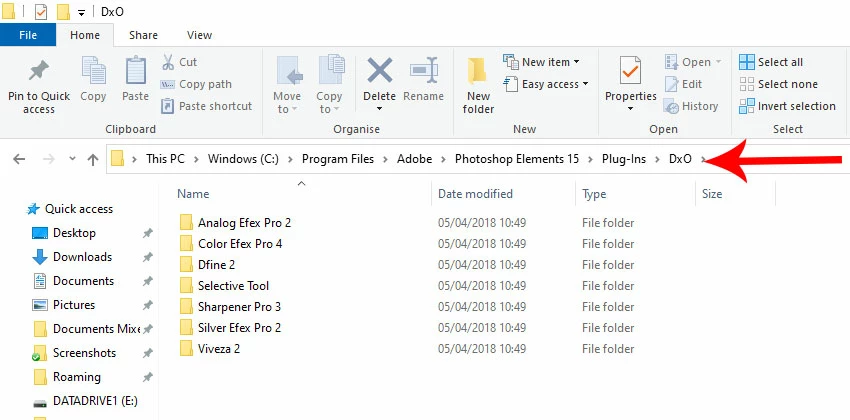Open Documents in navigation pane
Image resolution: width=850 pixels, height=420 pixels.
point(73,281)
